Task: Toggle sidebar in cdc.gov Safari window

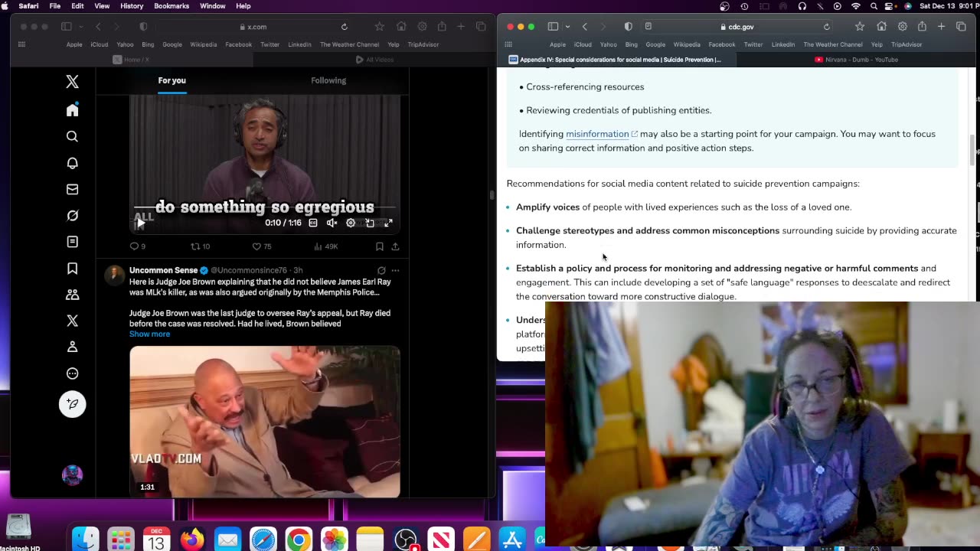Action: point(553,27)
